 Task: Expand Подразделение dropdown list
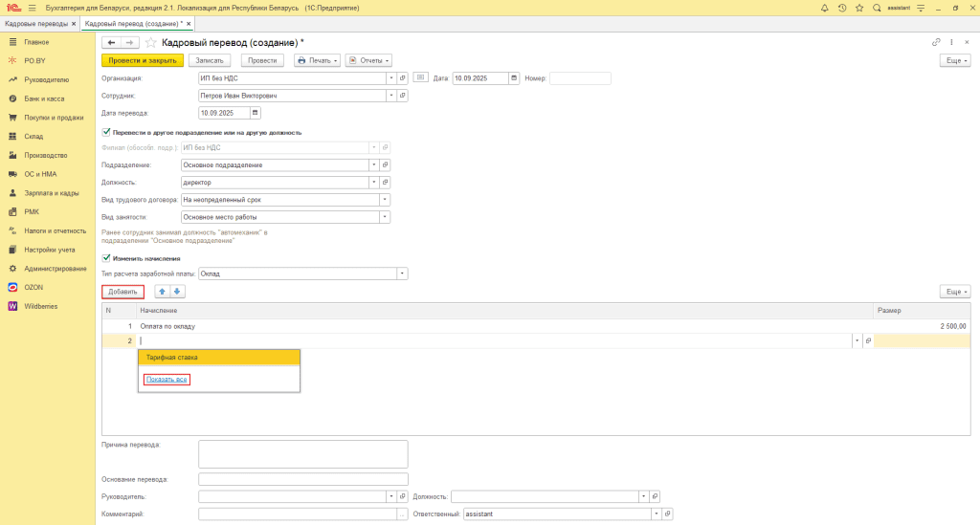coord(374,164)
